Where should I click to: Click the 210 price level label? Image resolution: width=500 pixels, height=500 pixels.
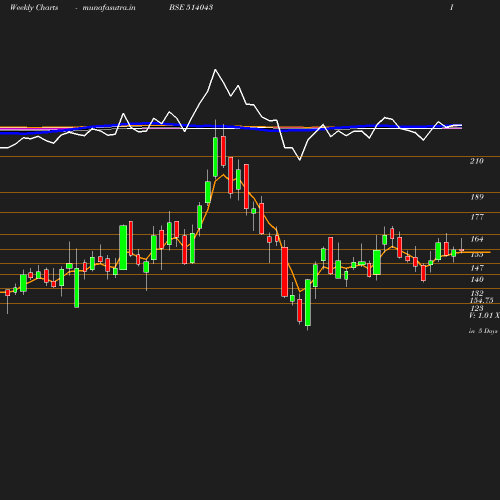477,161
